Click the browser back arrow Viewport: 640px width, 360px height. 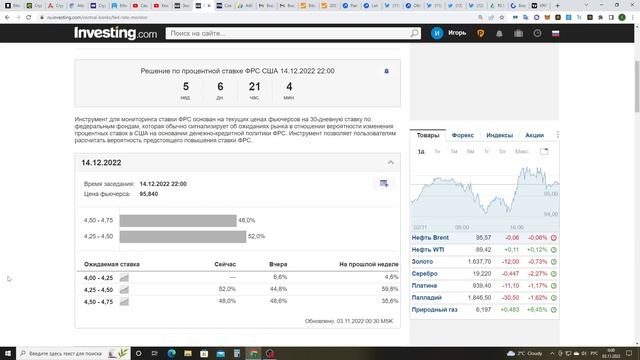[x=7, y=18]
